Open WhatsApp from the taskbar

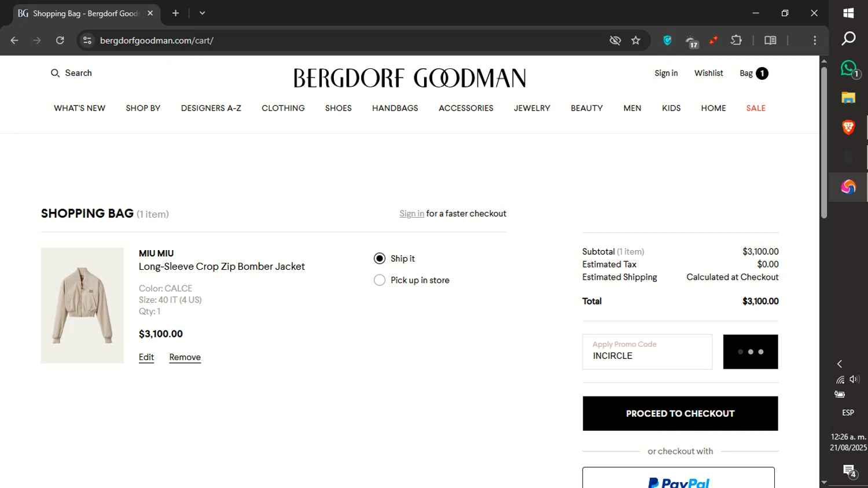coord(849,69)
